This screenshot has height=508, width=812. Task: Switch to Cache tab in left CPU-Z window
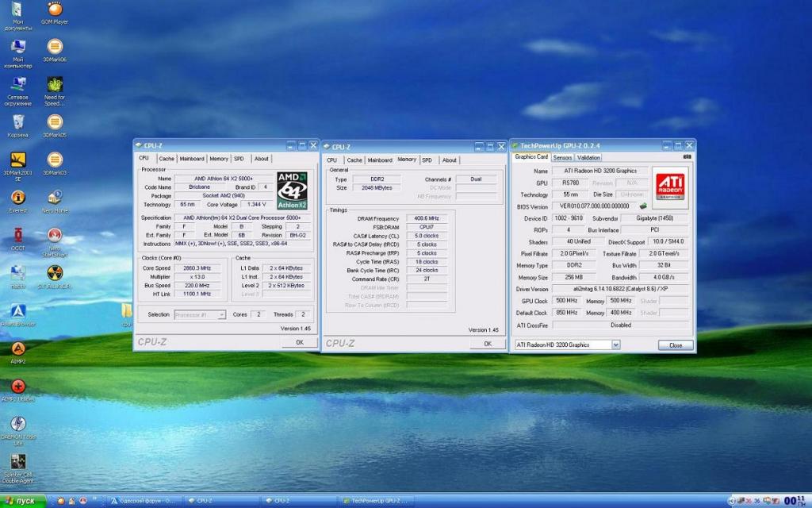167,159
